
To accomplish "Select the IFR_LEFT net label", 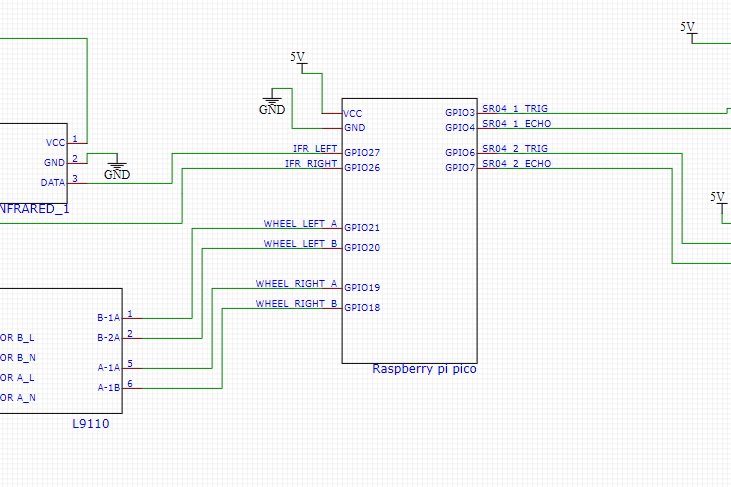I will (x=315, y=149).
